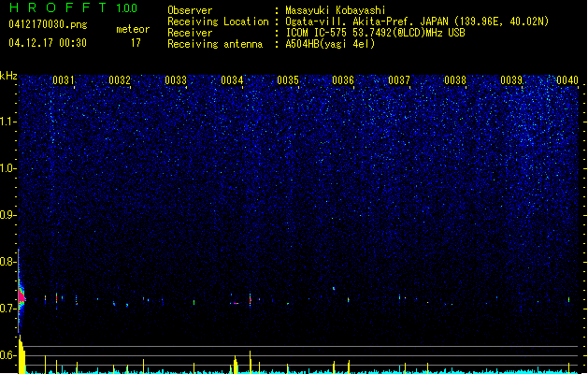Click the 0.9 kHz frequency label
Viewport: 588px width, 374px height.
7,215
